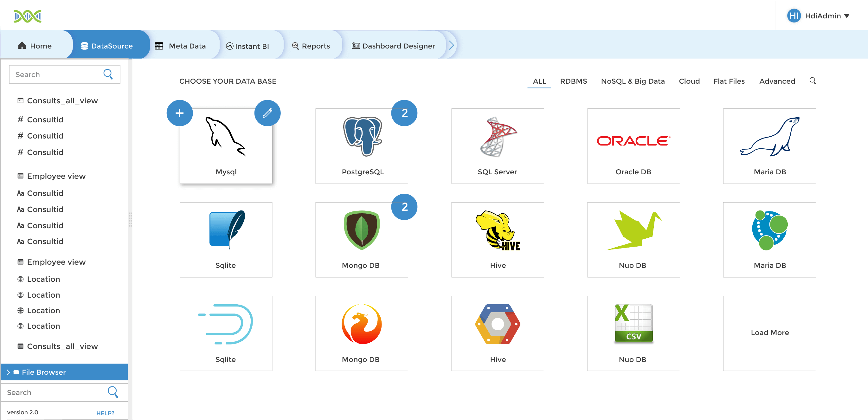Viewport: 868px width, 420px height.
Task: Click the HI user avatar
Action: (x=794, y=16)
